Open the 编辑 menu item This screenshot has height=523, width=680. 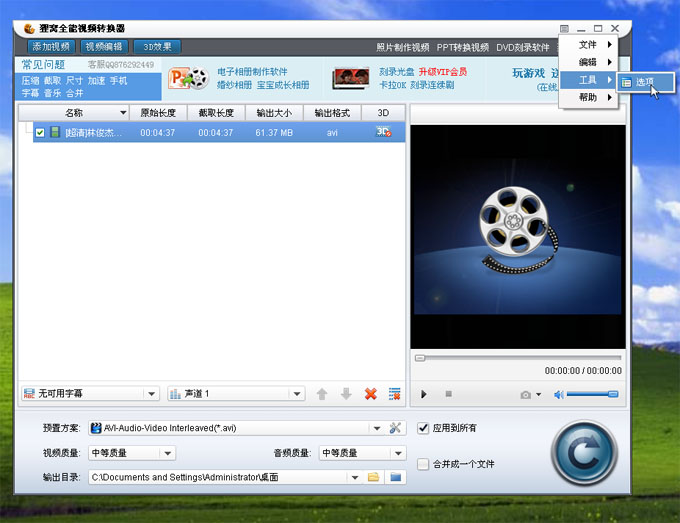click(588, 62)
